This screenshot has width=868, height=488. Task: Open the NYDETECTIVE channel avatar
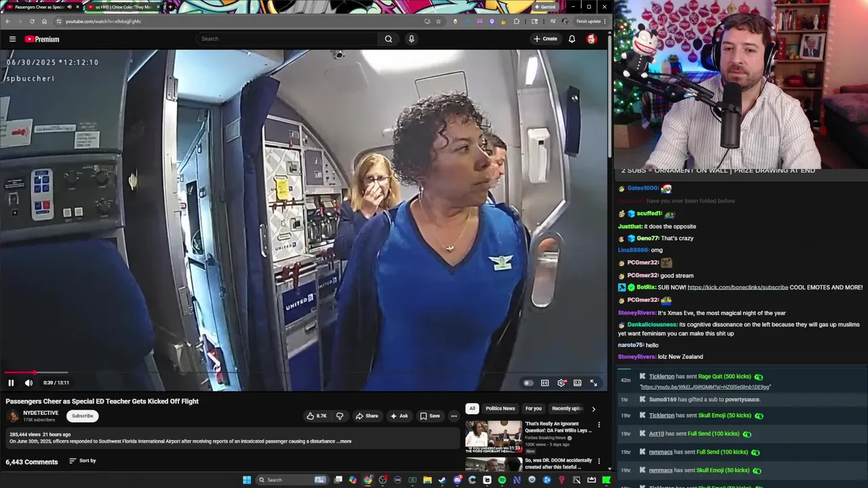pyautogui.click(x=12, y=416)
